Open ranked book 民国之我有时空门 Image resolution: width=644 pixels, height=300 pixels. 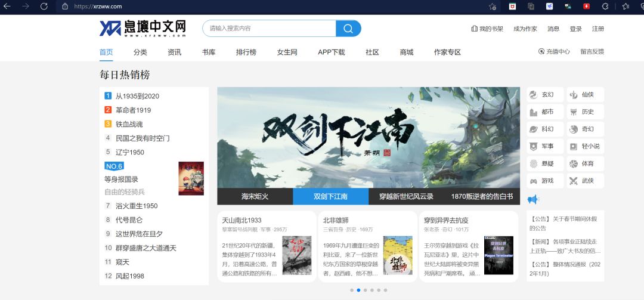tap(143, 138)
